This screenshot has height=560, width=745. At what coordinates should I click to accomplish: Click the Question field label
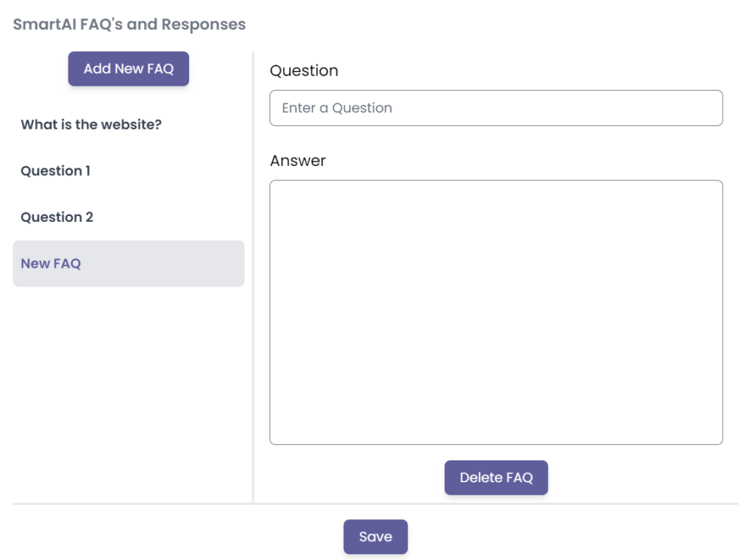click(x=304, y=71)
